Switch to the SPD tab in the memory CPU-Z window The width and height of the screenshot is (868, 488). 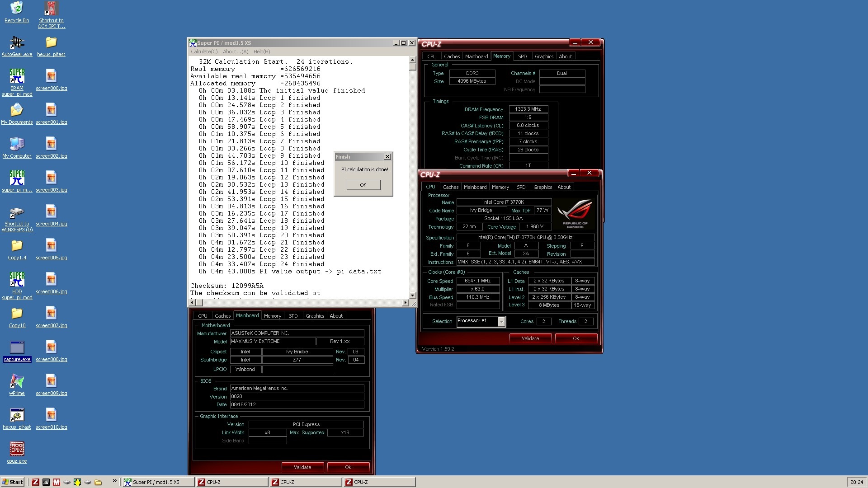click(522, 56)
